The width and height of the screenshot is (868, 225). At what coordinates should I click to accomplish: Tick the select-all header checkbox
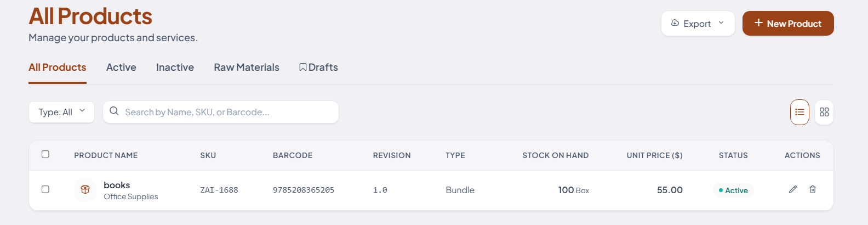(x=45, y=154)
